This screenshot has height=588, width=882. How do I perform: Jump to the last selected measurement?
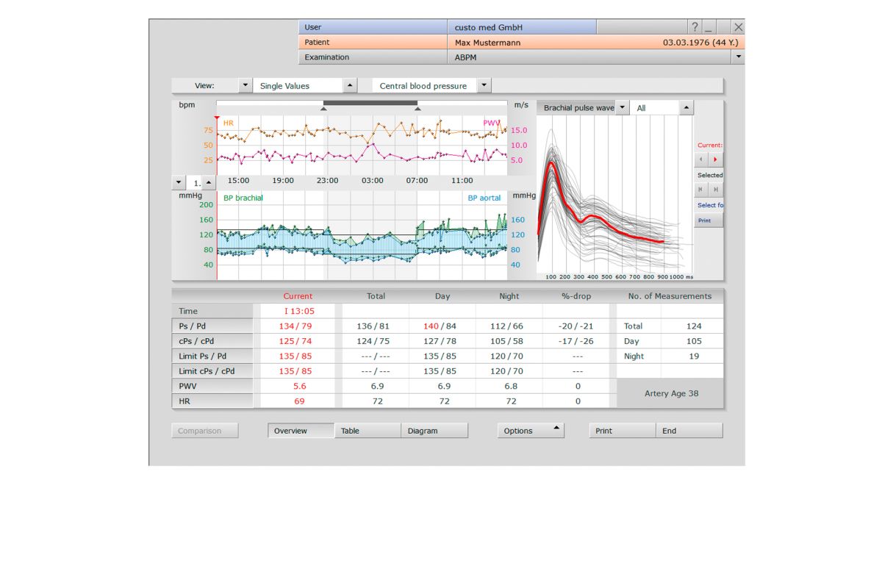click(x=715, y=189)
